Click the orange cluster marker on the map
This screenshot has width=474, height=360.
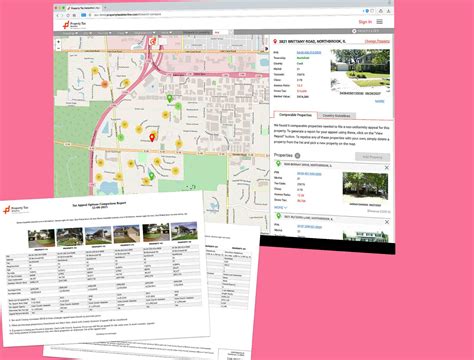[105, 84]
